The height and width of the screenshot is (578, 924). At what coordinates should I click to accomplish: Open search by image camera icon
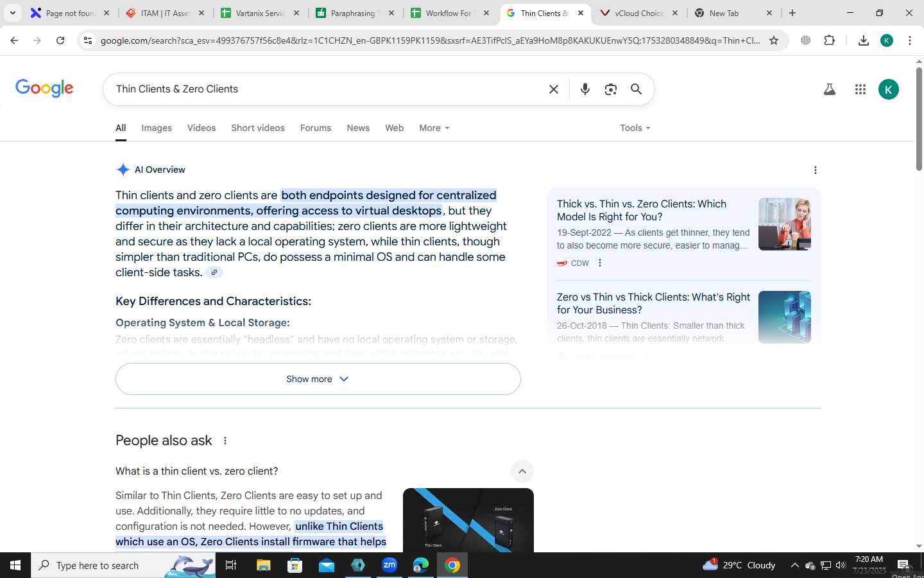pyautogui.click(x=610, y=89)
